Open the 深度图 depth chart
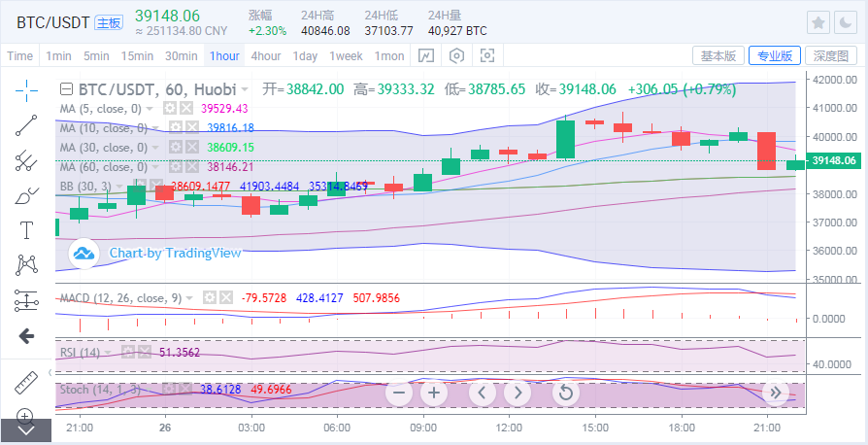This screenshot has width=868, height=445. pyautogui.click(x=832, y=56)
